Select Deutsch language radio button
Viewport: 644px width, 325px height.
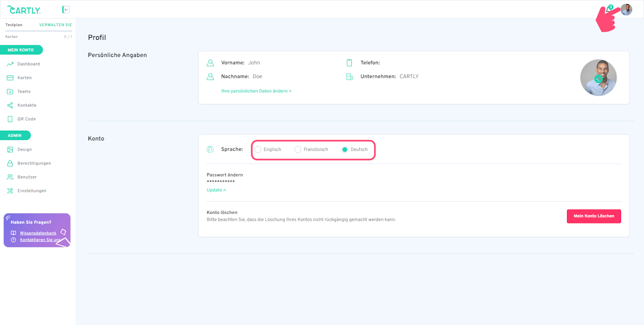[x=345, y=149]
